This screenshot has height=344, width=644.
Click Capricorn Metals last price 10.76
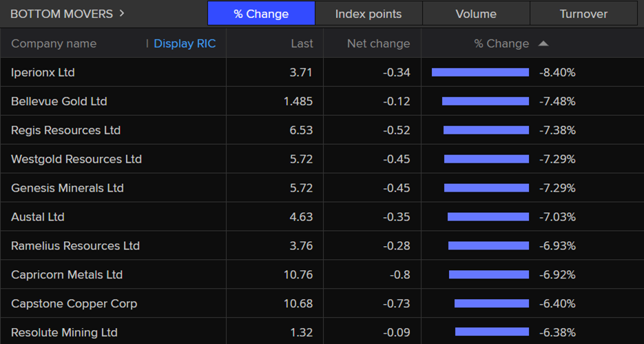coord(298,275)
